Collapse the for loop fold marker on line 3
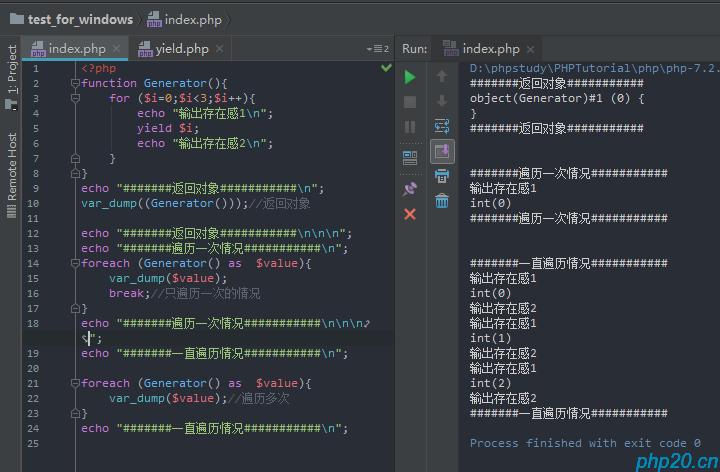This screenshot has height=472, width=720. 75,98
